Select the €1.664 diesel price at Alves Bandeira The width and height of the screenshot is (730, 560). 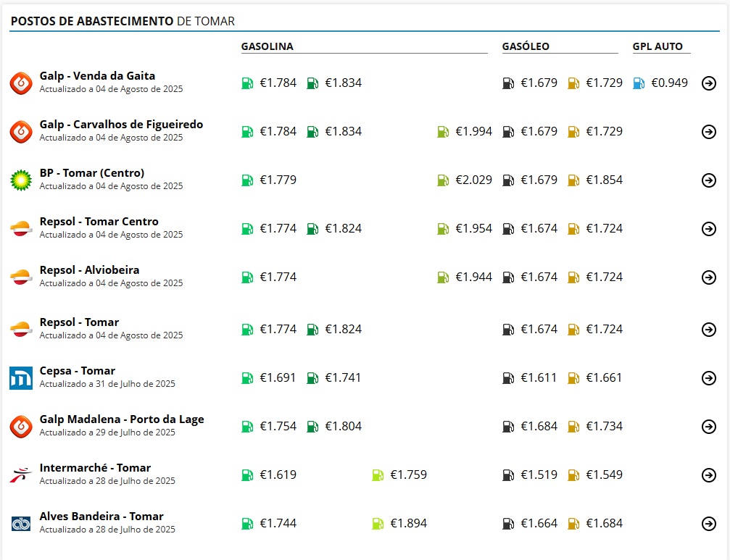(539, 523)
